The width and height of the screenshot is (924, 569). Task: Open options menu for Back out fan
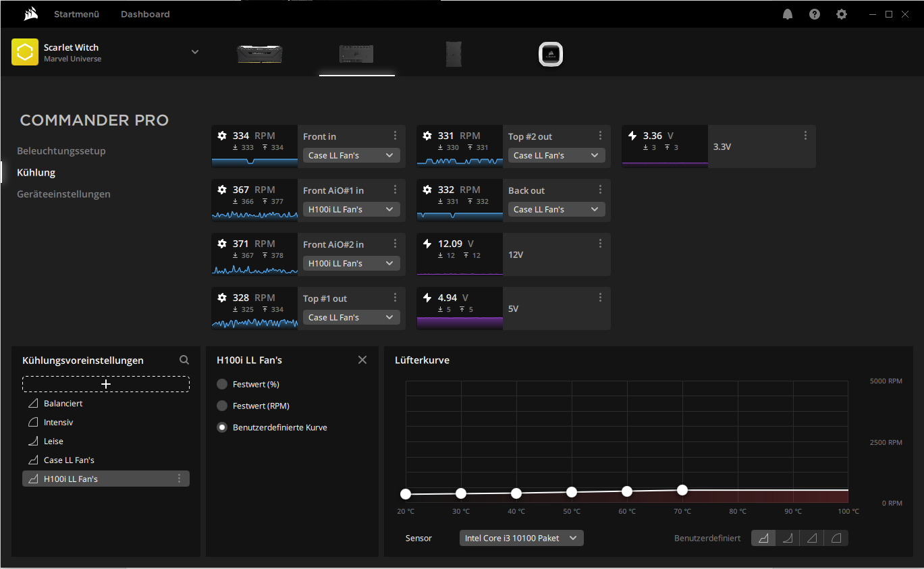[x=600, y=190]
